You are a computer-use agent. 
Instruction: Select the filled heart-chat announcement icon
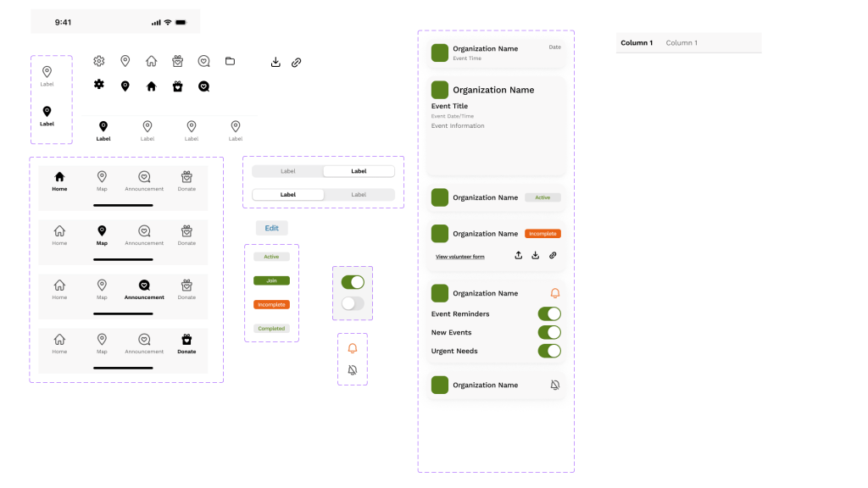pyautogui.click(x=203, y=86)
